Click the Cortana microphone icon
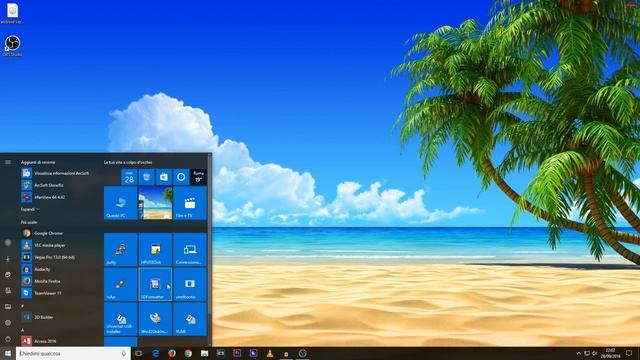Image resolution: width=640 pixels, height=360 pixels. [x=124, y=353]
